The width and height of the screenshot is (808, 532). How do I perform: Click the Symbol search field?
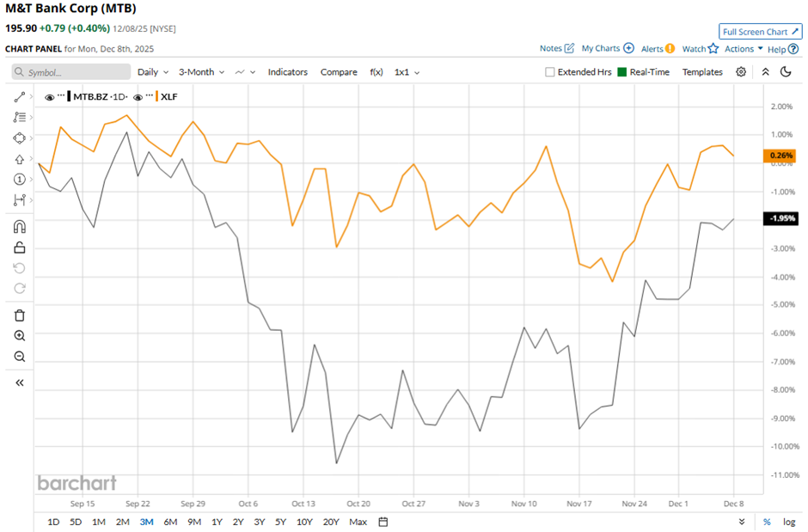[x=71, y=72]
